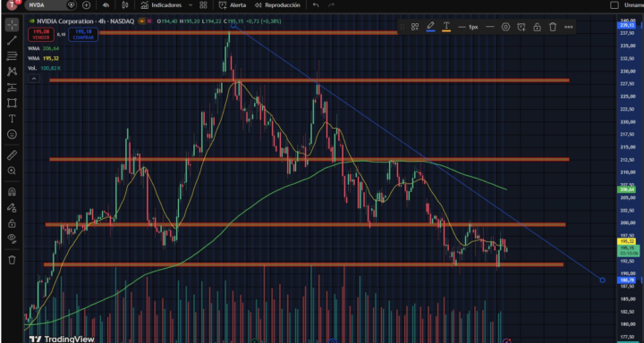
Task: Open more options three dots menu
Action: tap(569, 27)
